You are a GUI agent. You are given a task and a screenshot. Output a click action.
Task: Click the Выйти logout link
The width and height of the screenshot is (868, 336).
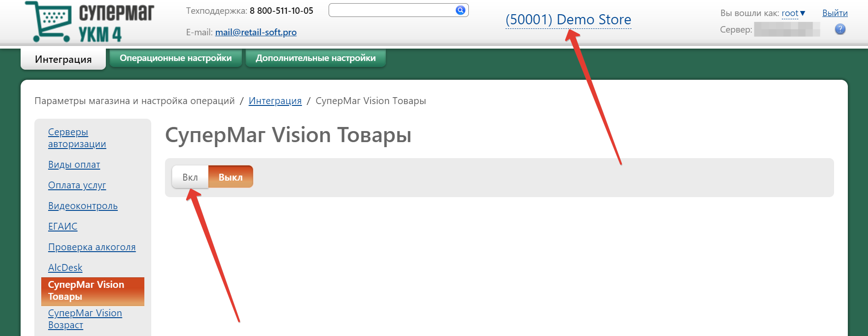(835, 13)
